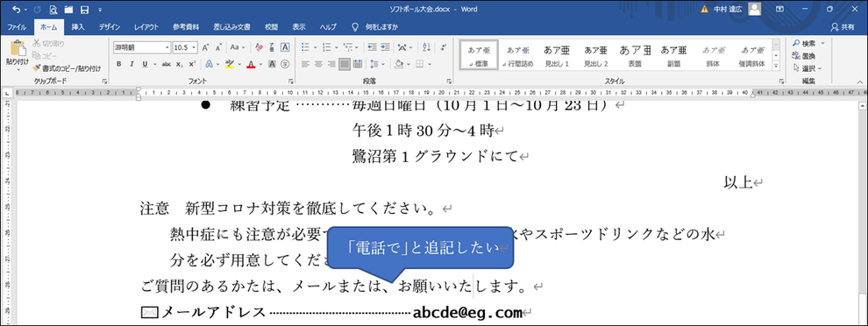Image resolution: width=868 pixels, height=326 pixels.
Task: Click the Paste (貼り付け) clipboard icon
Action: [x=18, y=49]
